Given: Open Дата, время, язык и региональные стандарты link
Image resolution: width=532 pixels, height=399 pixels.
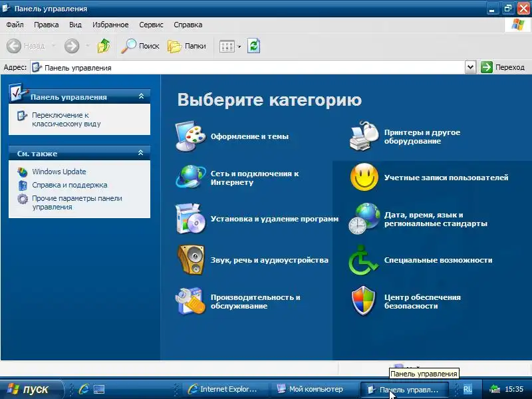Looking at the screenshot, I should [x=436, y=219].
